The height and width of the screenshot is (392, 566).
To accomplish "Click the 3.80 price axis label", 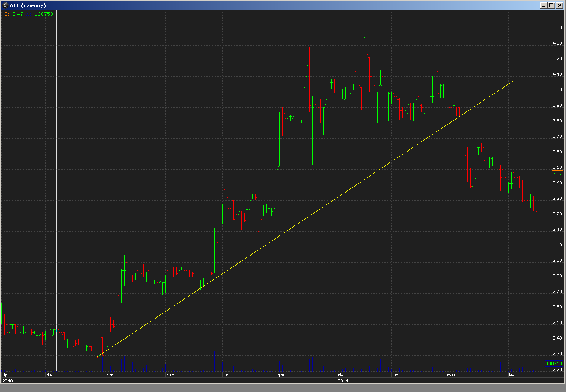I will coord(557,121).
